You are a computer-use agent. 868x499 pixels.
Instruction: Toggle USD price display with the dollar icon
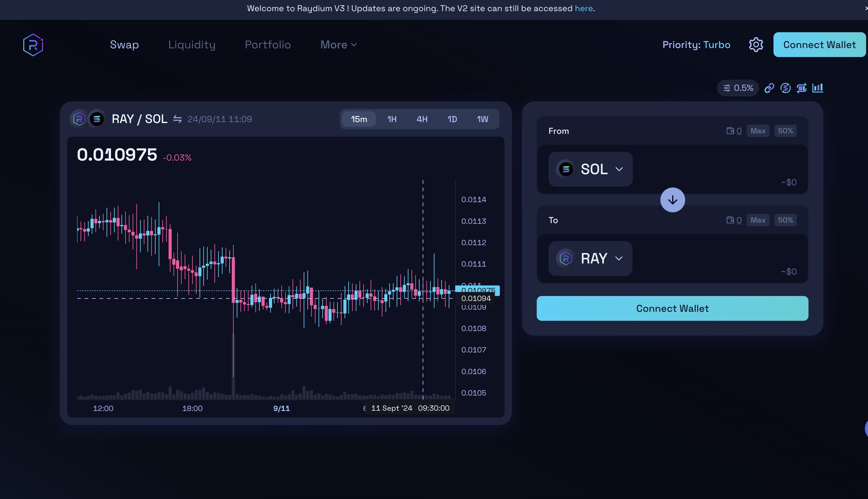tap(786, 88)
